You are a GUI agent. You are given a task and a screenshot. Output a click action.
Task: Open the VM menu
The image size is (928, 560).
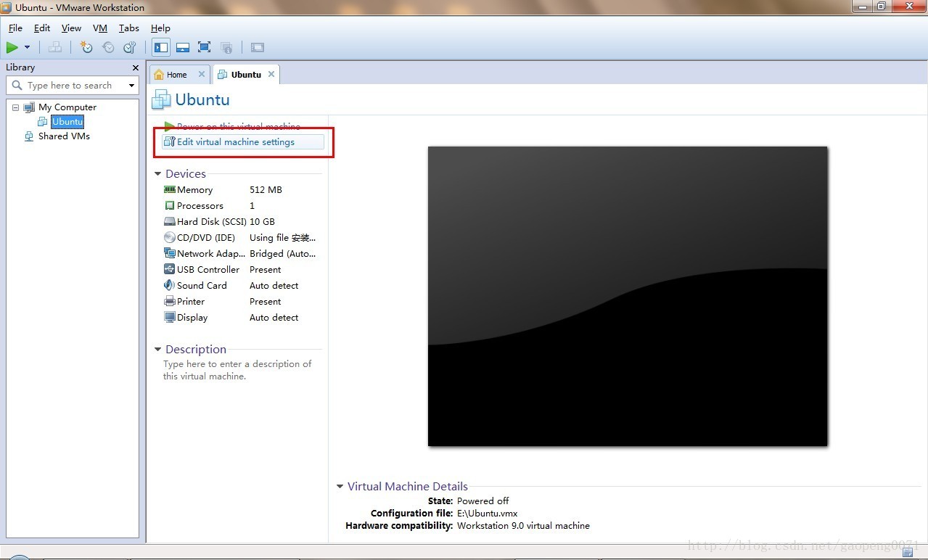click(100, 28)
